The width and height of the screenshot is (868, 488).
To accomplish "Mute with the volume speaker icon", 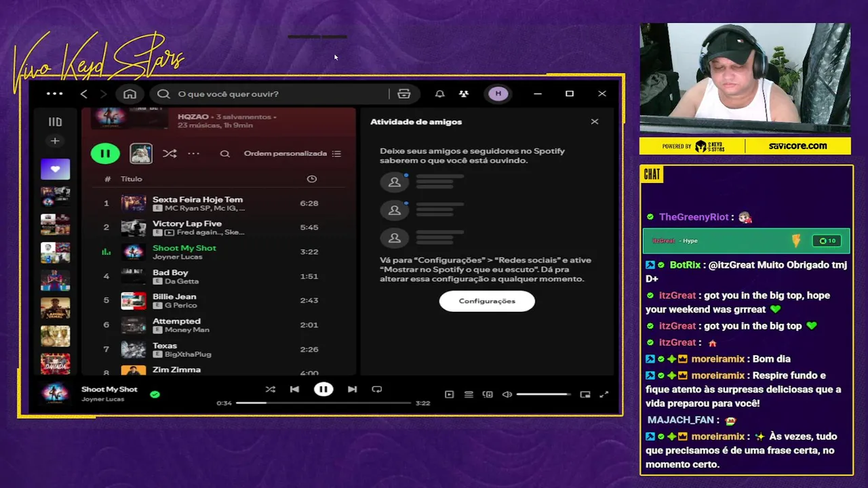I will (x=507, y=394).
